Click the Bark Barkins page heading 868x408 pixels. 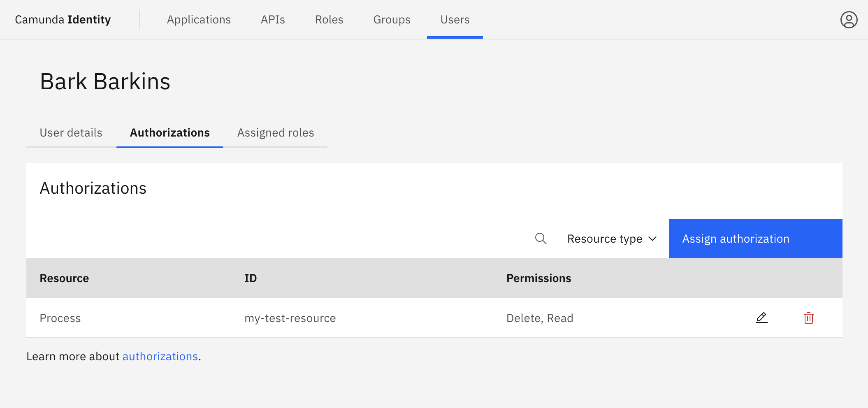[x=105, y=81]
